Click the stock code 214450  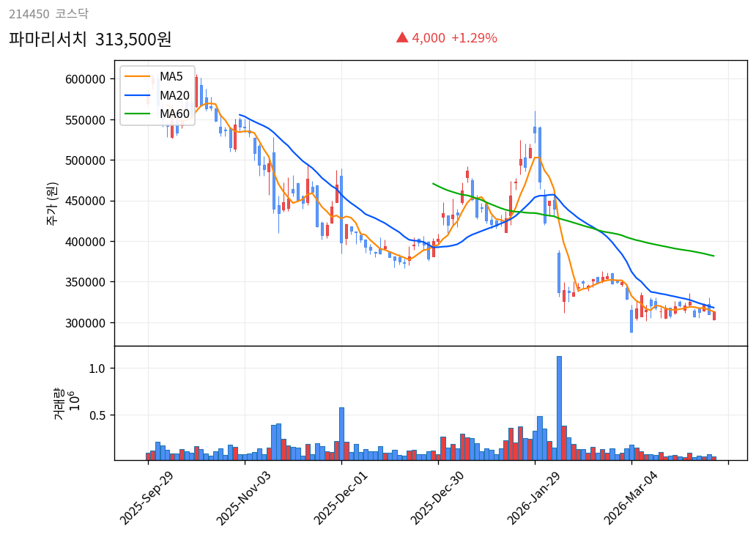click(x=29, y=14)
